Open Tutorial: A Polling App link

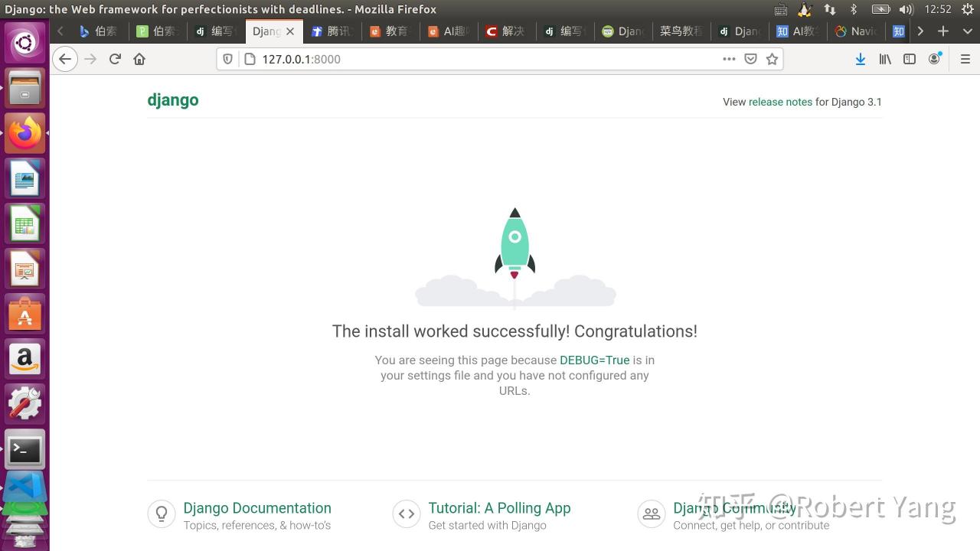(499, 508)
